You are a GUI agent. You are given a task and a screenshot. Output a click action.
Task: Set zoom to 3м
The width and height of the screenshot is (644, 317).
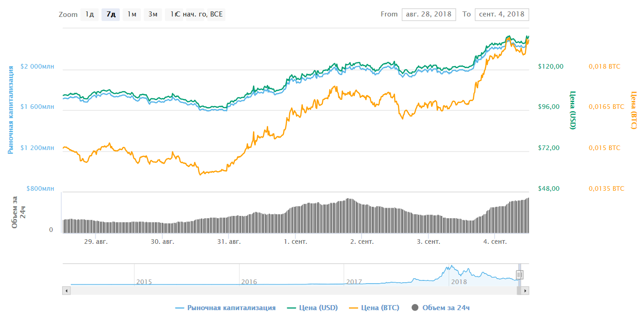[x=153, y=15]
